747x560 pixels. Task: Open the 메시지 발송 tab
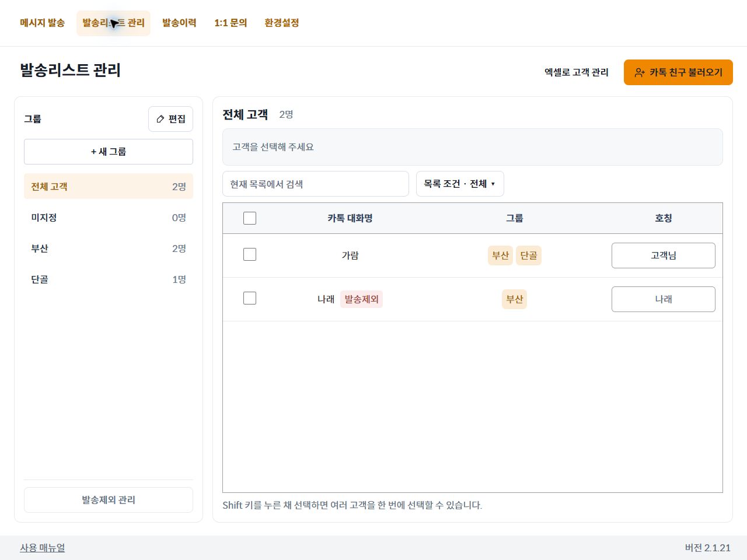[x=42, y=23]
